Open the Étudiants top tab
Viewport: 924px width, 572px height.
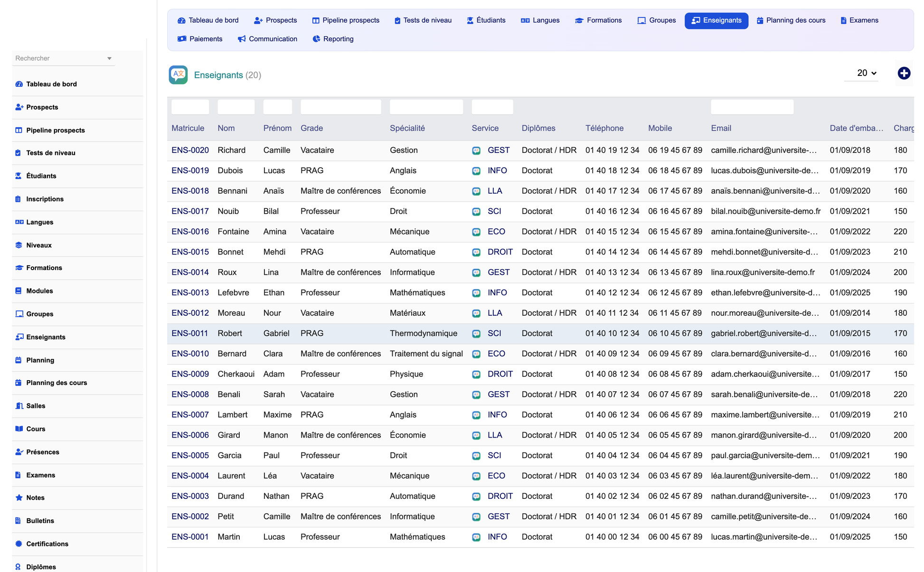pos(486,20)
